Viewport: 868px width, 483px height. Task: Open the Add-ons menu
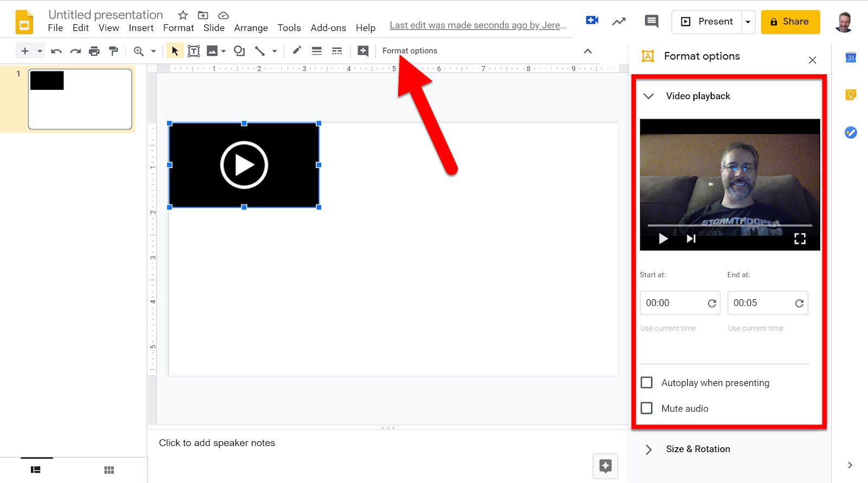(x=328, y=28)
